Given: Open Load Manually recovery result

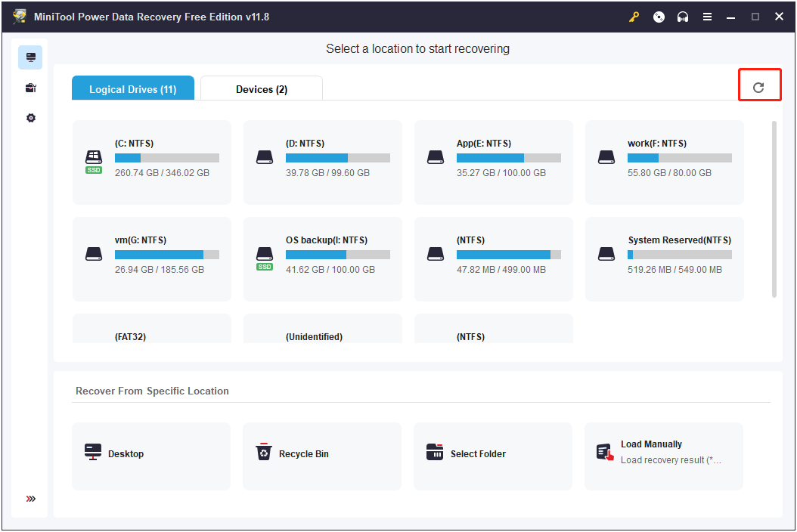Looking at the screenshot, I should click(664, 456).
